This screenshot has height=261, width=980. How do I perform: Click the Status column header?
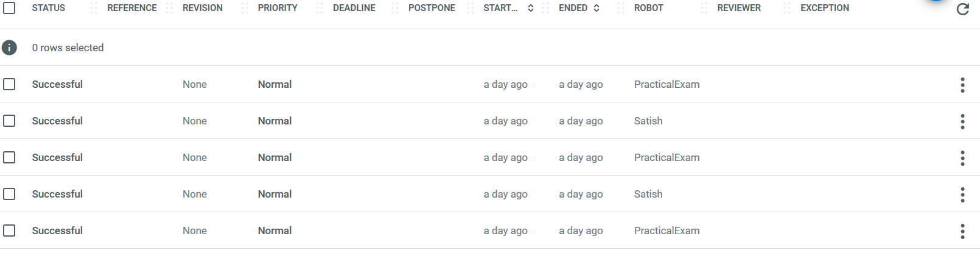click(49, 8)
